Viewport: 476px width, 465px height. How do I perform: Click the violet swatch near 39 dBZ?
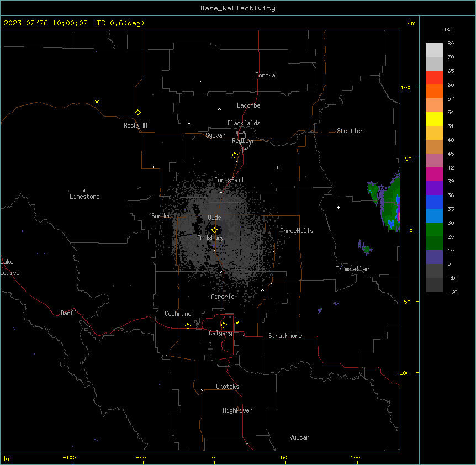coord(434,188)
